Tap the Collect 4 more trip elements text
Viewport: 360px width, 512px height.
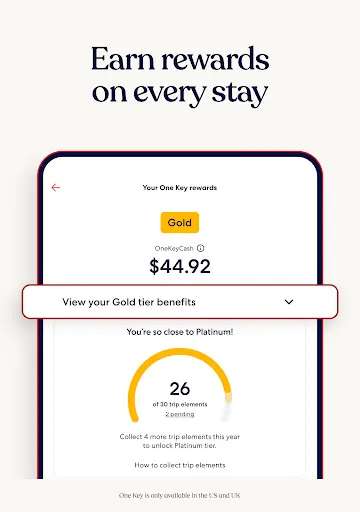pyautogui.click(x=180, y=437)
